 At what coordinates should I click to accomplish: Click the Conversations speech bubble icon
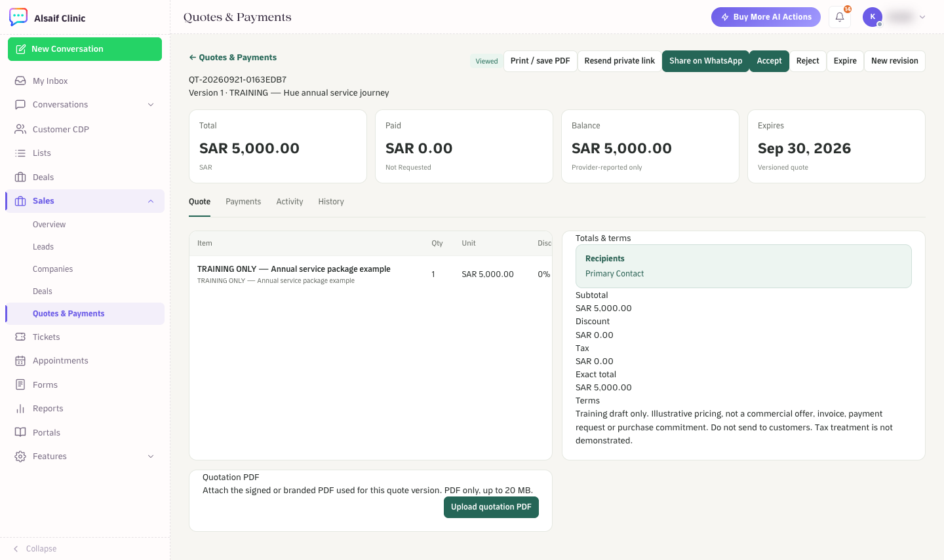20,105
